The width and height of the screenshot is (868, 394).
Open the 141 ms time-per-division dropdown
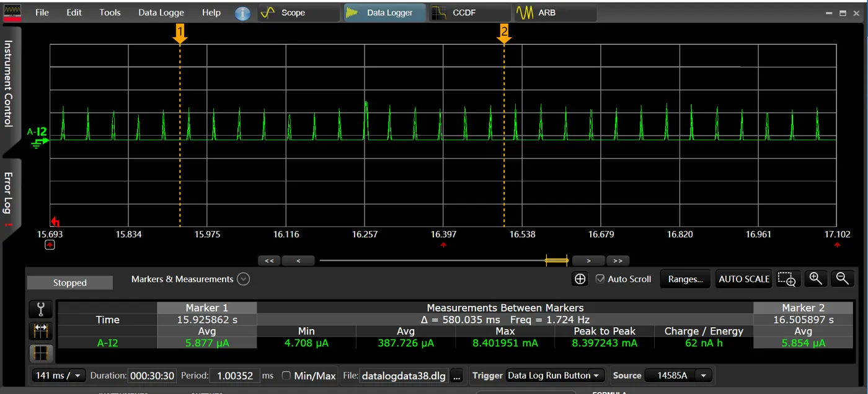59,375
